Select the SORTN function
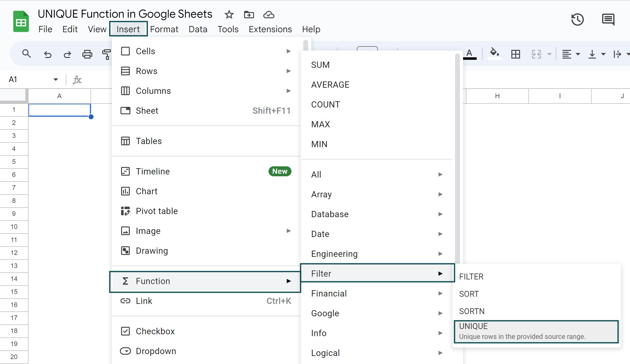 536,311
